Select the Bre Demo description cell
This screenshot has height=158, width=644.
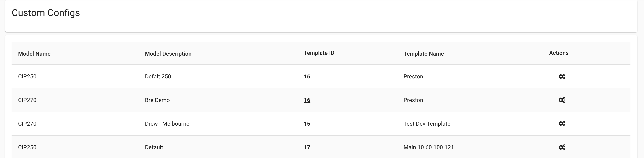[x=157, y=100]
